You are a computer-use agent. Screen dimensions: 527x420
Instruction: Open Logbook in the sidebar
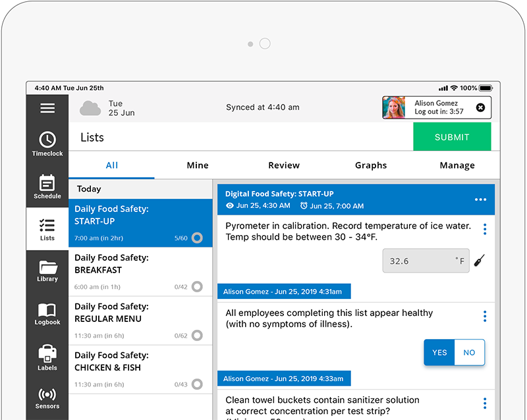coord(47,314)
